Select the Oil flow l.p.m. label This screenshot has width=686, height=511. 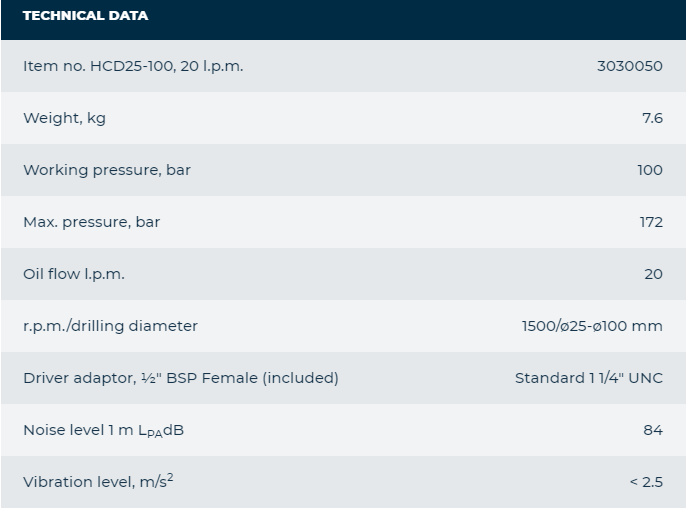[74, 274]
